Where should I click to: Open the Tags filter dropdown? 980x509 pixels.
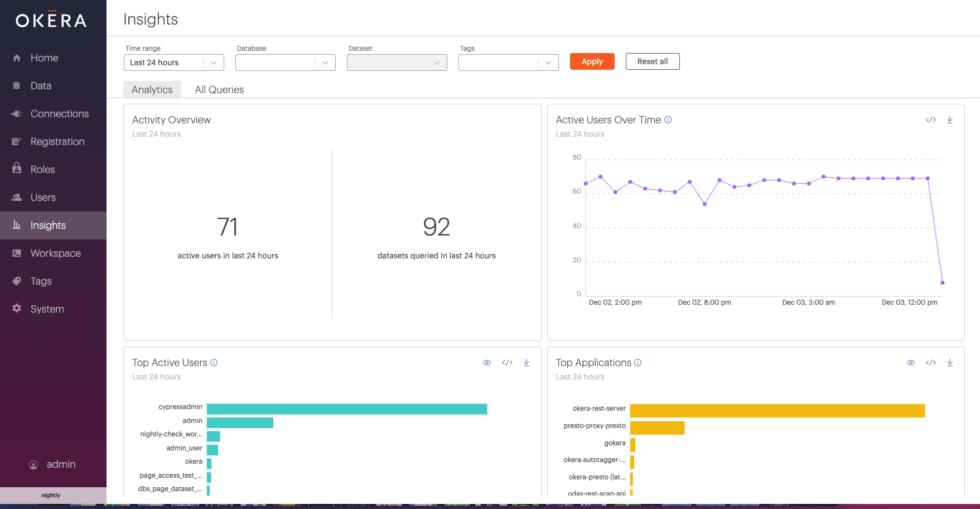click(x=508, y=63)
